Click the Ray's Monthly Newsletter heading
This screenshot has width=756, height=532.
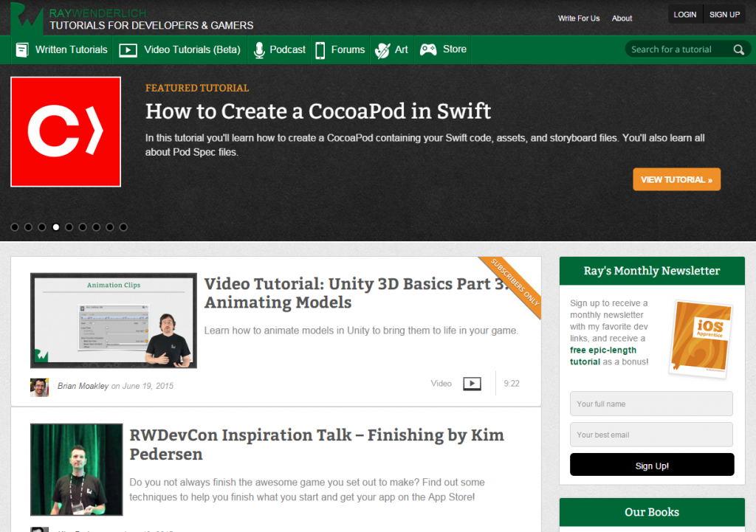pos(652,271)
